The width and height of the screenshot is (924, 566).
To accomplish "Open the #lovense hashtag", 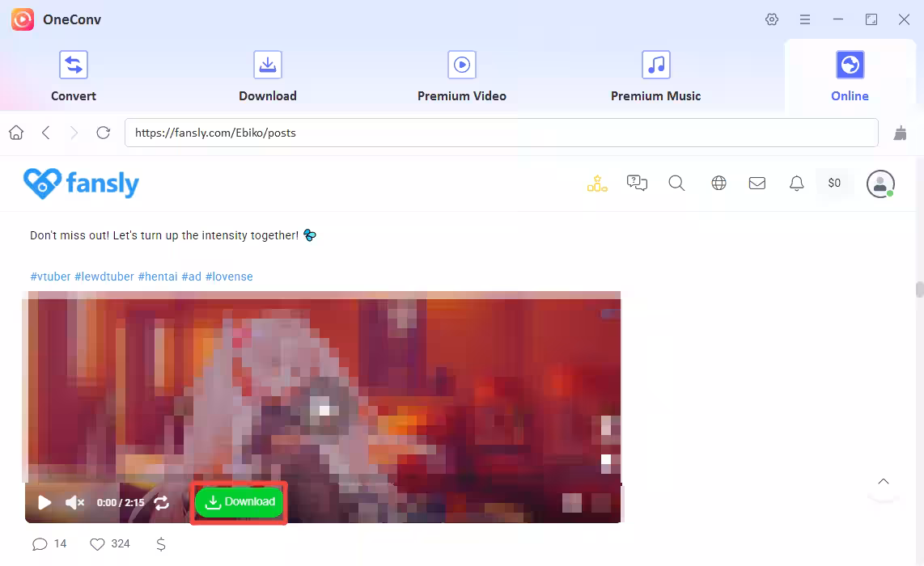I will coord(229,277).
